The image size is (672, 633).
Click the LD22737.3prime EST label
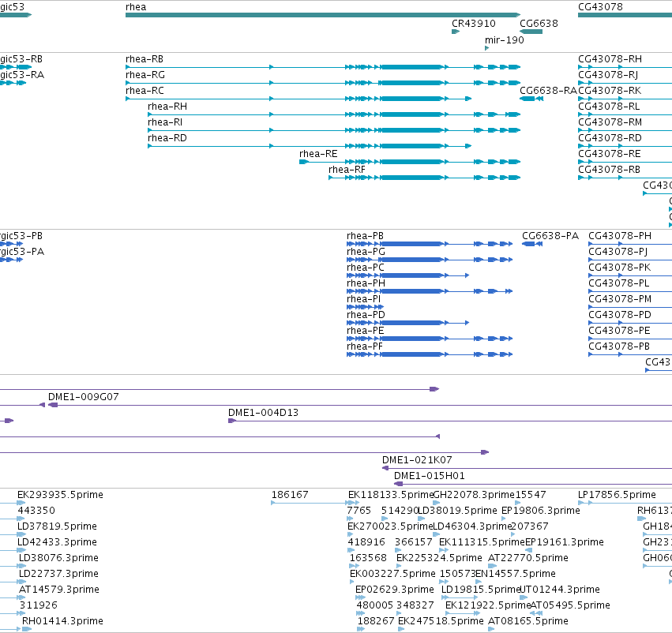[58, 575]
